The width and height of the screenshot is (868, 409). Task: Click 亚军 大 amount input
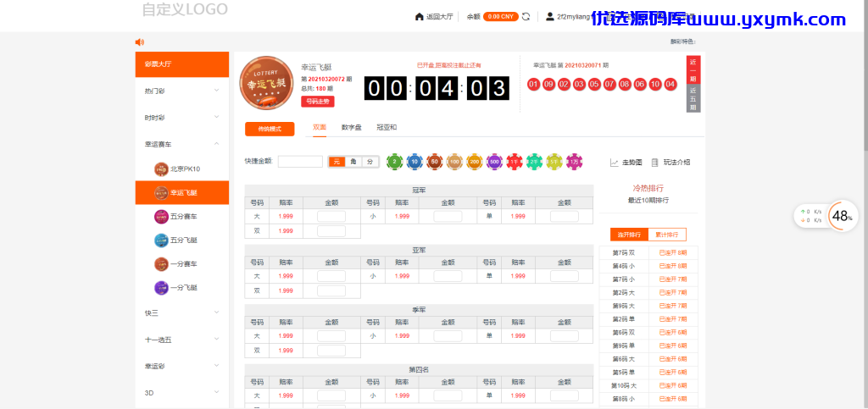coord(331,276)
